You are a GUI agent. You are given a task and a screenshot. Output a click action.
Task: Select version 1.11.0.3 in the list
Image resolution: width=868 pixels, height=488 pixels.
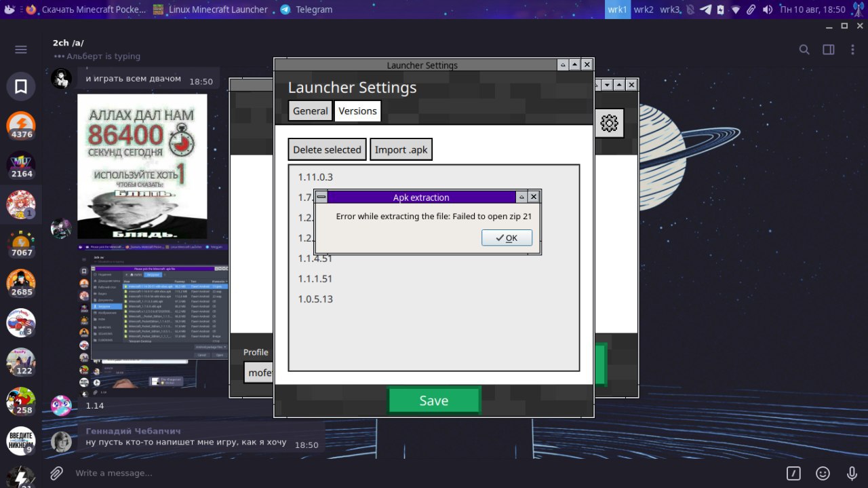click(434, 177)
